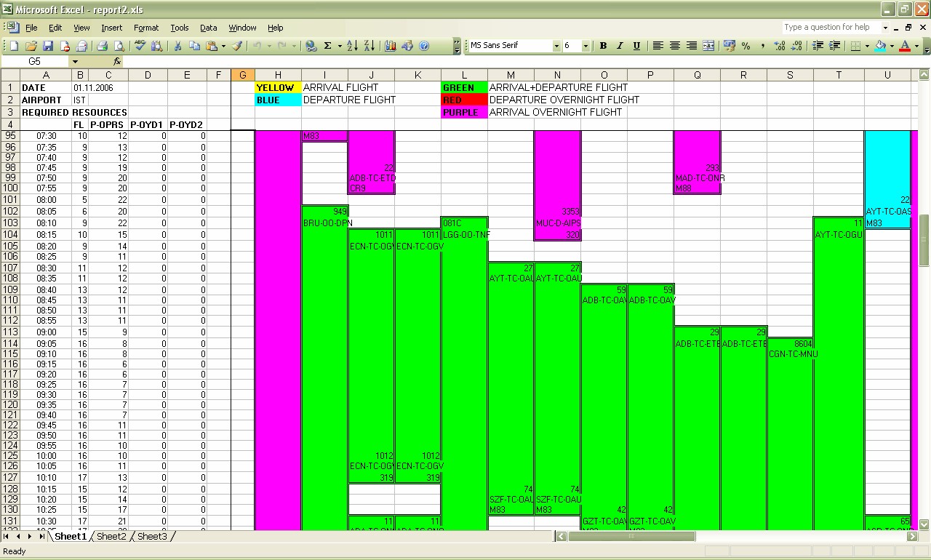Launch the Chart Wizard
The height and width of the screenshot is (560, 931).
click(x=391, y=46)
